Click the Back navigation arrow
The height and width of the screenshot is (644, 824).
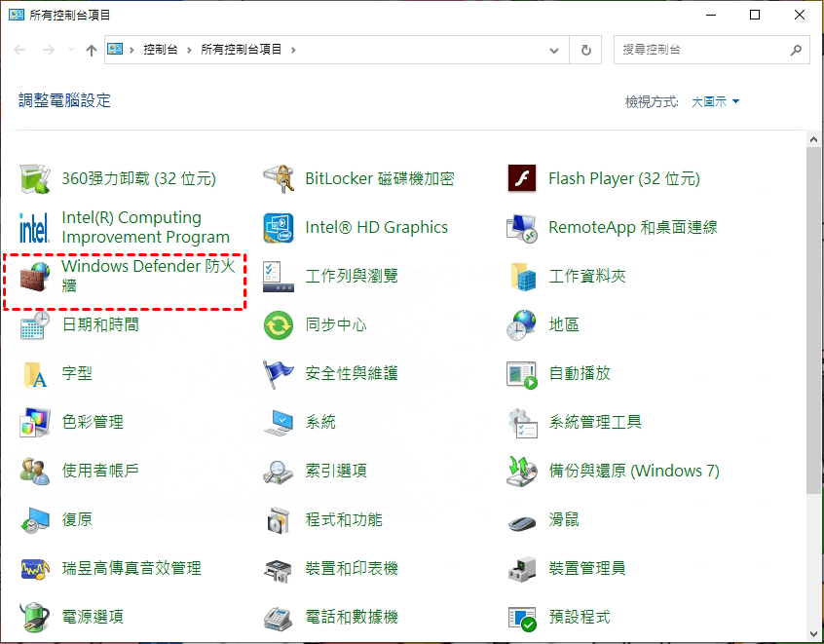pyautogui.click(x=20, y=50)
